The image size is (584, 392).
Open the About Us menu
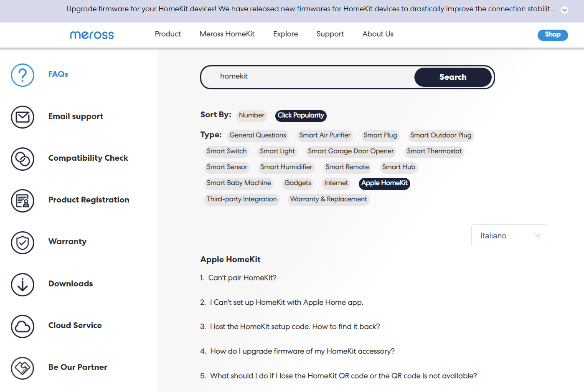tap(378, 34)
